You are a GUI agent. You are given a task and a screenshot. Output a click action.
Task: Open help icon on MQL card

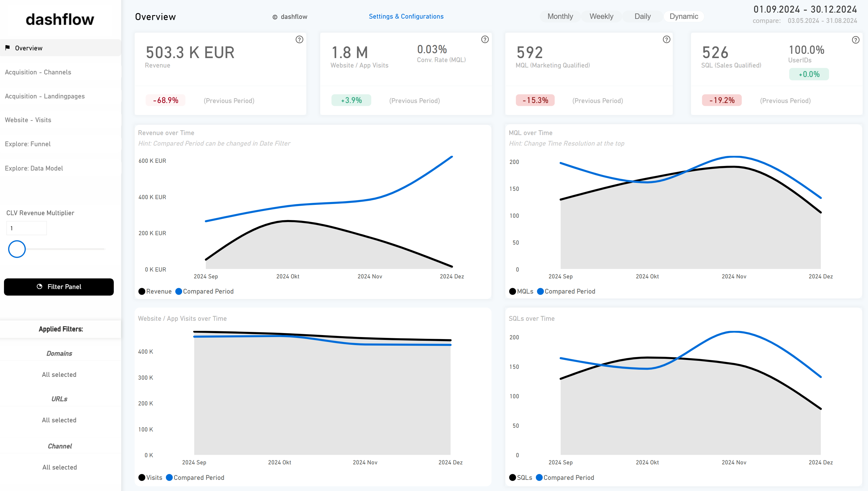[666, 39]
